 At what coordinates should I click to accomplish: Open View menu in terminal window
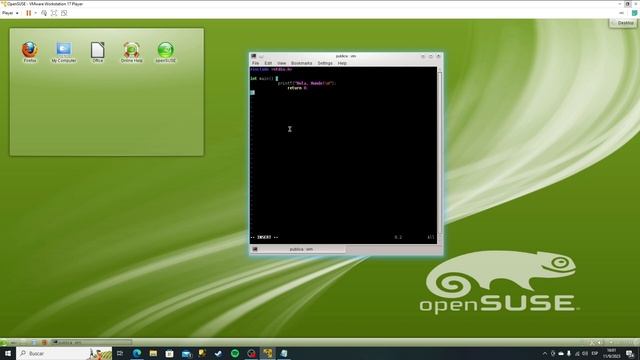[282, 63]
